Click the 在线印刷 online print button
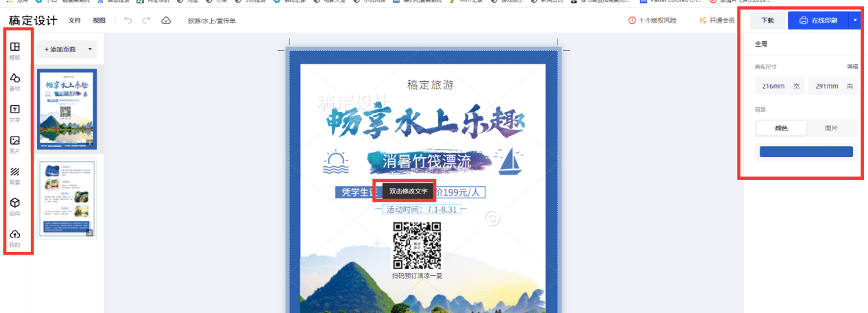 tap(818, 21)
